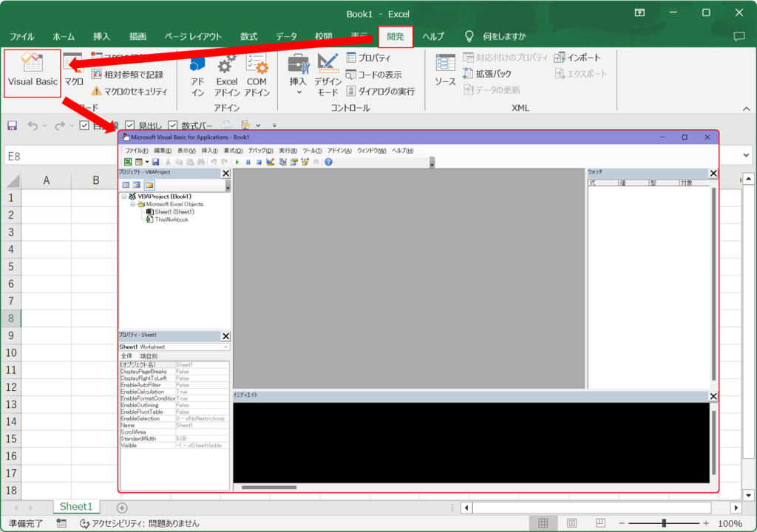Click the Toggle Folders icon in project pane
This screenshot has height=532, width=757.
149,185
